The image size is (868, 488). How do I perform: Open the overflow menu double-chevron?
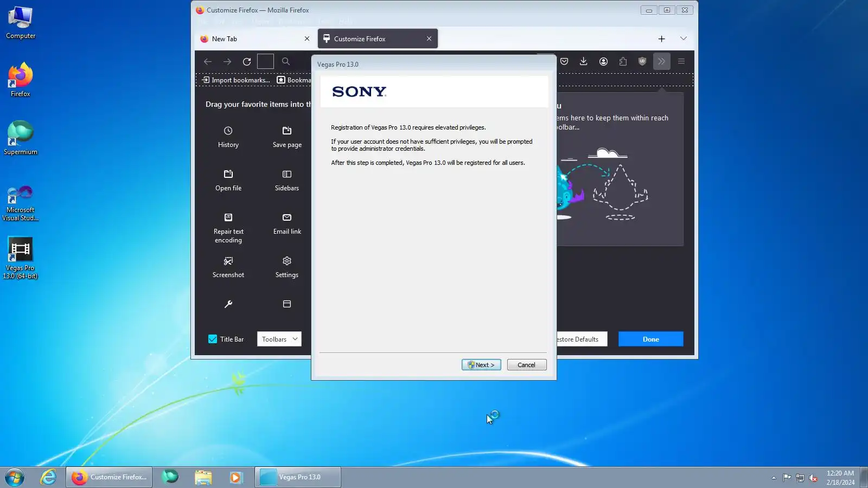pyautogui.click(x=662, y=61)
